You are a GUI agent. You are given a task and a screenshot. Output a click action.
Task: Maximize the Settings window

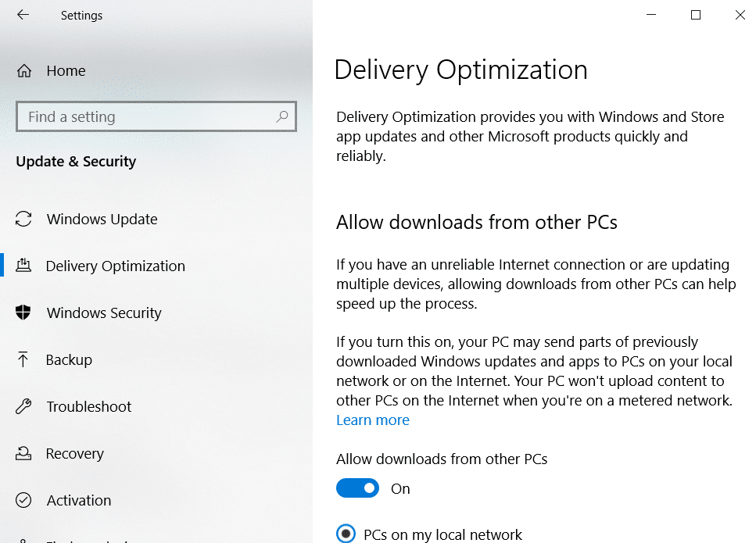click(696, 15)
